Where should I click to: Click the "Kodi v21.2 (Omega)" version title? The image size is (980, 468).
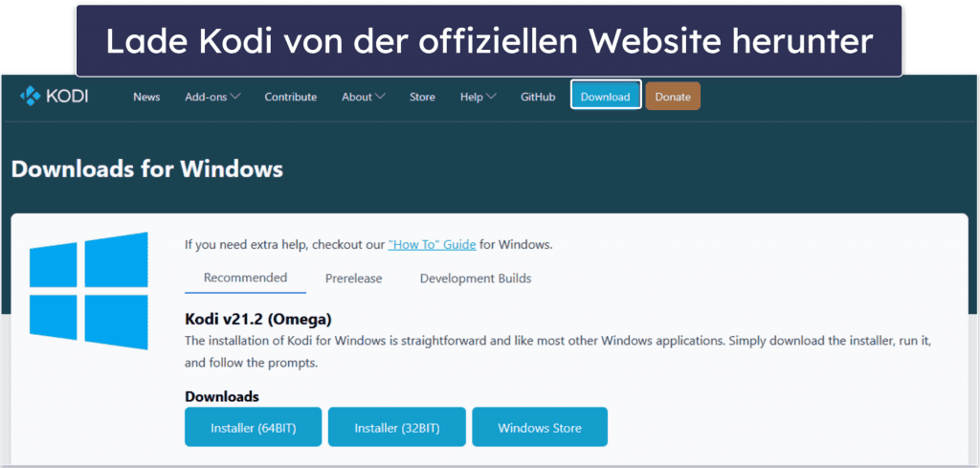(x=258, y=320)
